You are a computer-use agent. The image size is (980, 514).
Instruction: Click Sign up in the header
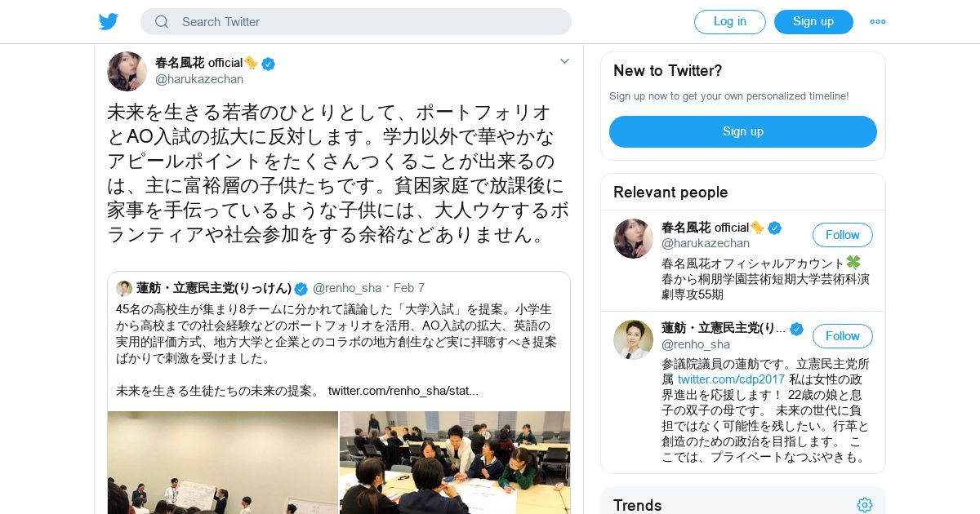[x=813, y=22]
